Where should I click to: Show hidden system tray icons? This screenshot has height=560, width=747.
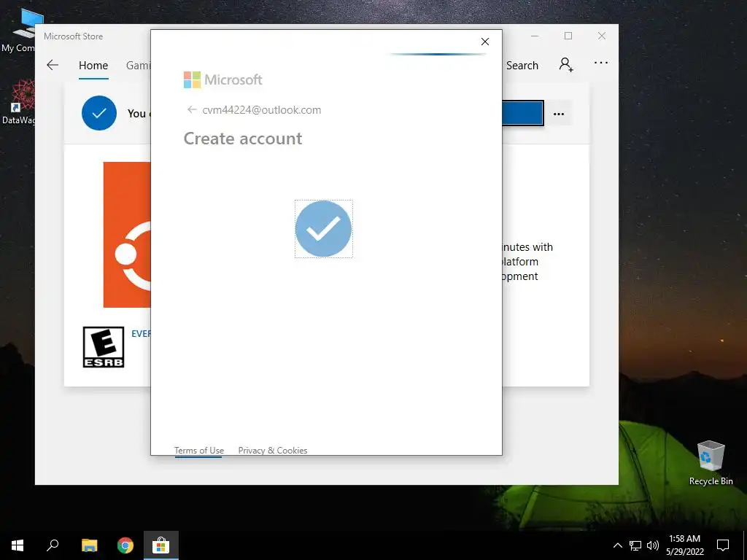point(617,545)
